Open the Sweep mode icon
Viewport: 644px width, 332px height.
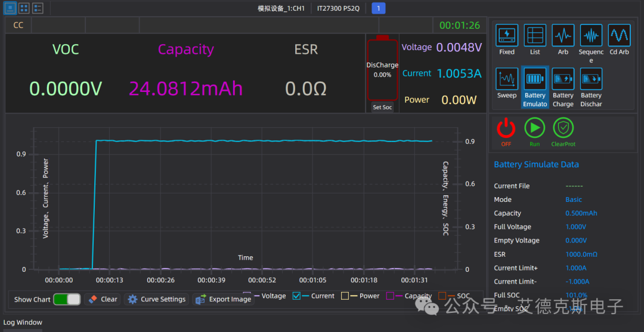click(x=507, y=79)
